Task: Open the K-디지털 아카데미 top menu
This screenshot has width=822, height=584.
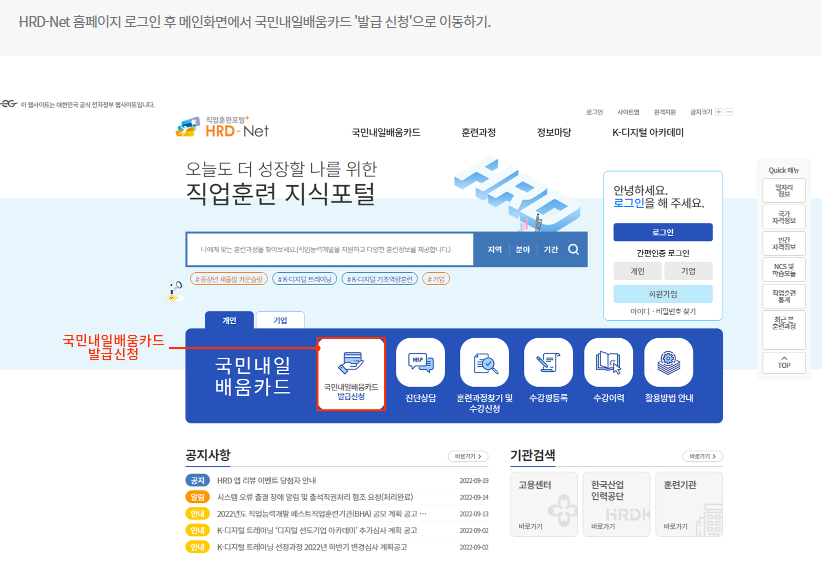Action: coord(648,133)
